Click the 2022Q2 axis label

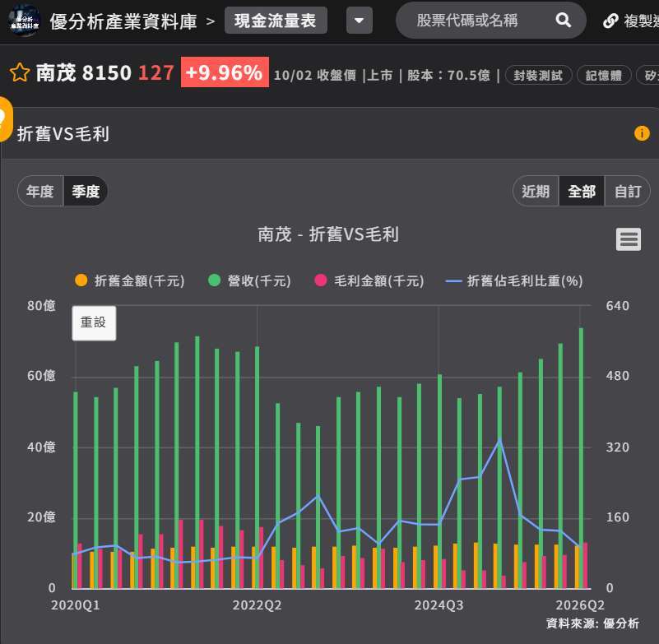click(257, 605)
